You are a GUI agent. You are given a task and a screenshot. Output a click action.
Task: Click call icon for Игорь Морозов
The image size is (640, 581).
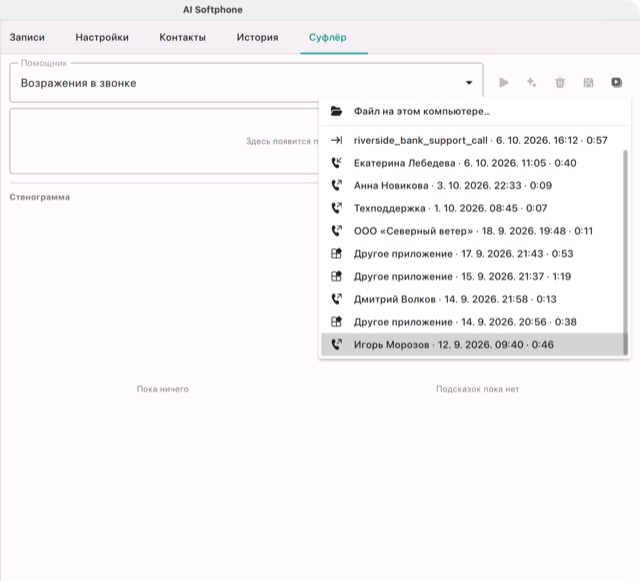pos(336,345)
